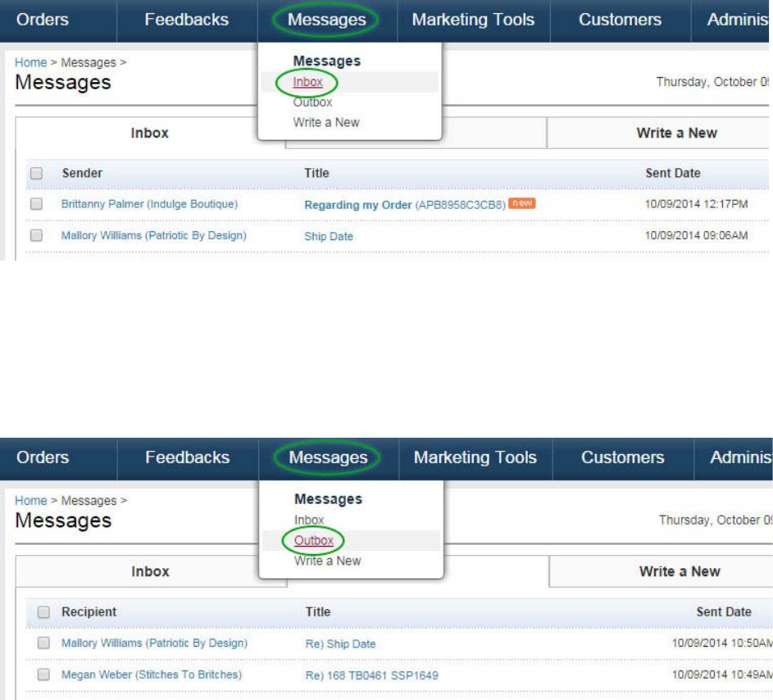Click the Sender column header
This screenshot has height=700, width=773.
click(x=82, y=173)
